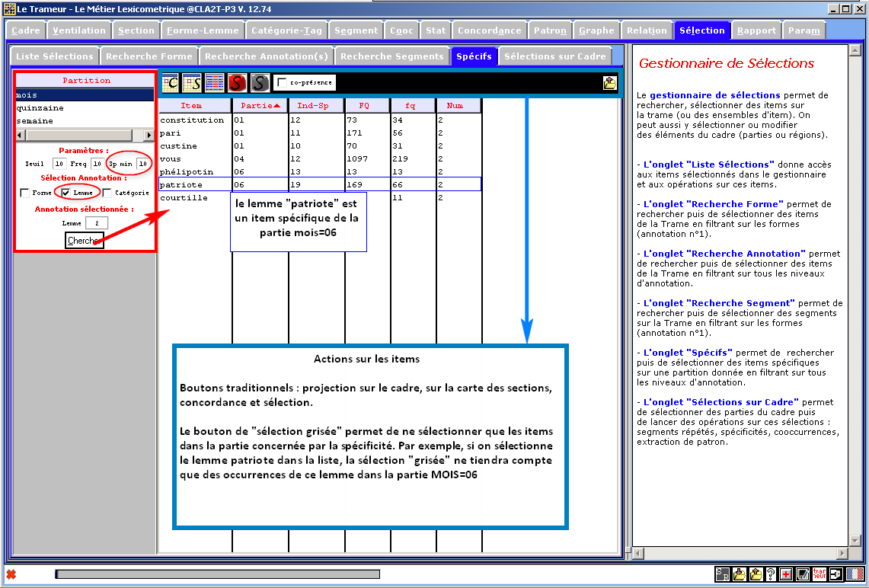Enable the Catégorie annotation checkbox

click(x=107, y=193)
